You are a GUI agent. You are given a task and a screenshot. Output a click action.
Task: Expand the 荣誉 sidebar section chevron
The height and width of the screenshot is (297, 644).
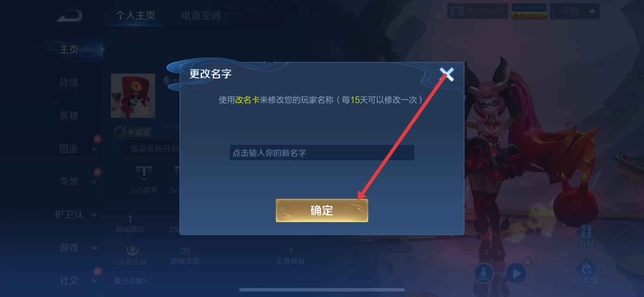94,182
